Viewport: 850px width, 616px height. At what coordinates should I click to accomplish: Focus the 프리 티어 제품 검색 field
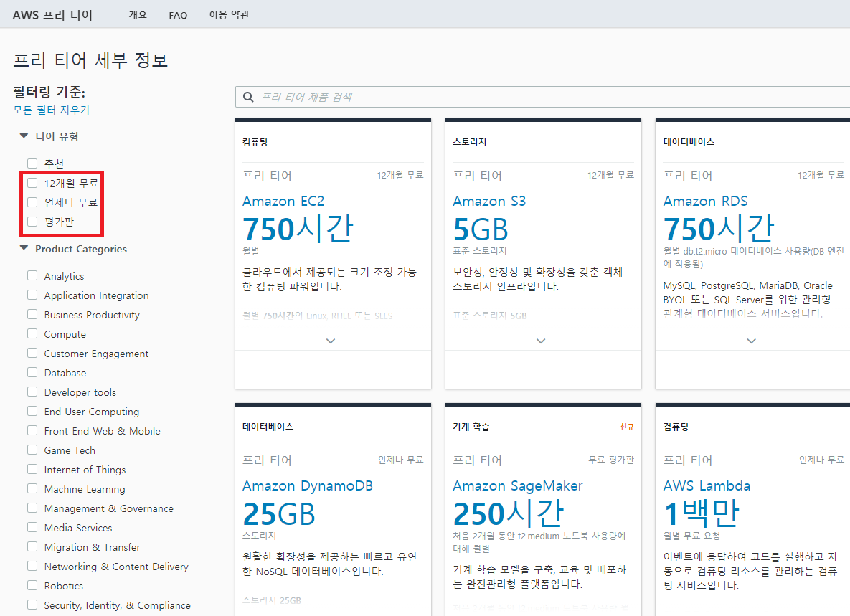542,97
